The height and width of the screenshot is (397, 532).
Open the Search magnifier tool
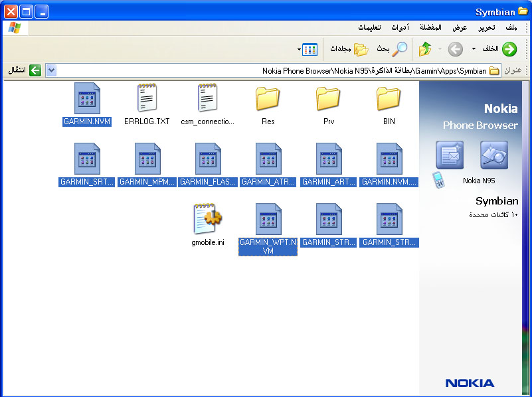[399, 49]
